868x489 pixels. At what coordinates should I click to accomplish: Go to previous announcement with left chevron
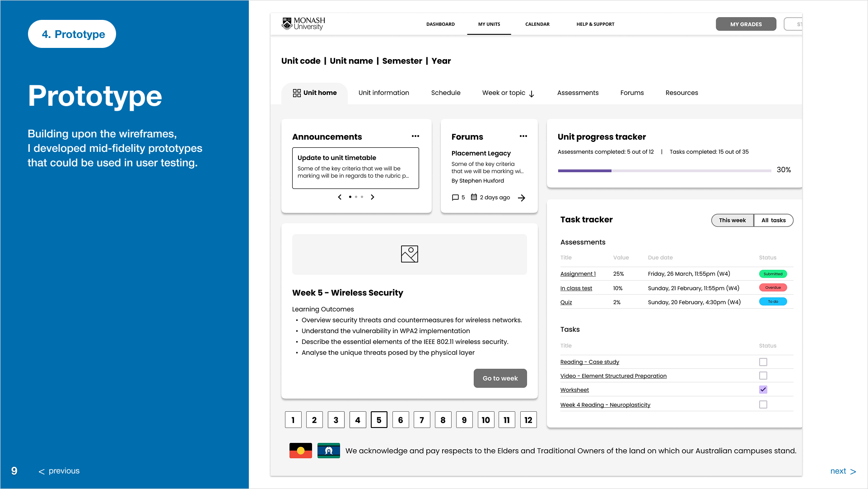(340, 197)
